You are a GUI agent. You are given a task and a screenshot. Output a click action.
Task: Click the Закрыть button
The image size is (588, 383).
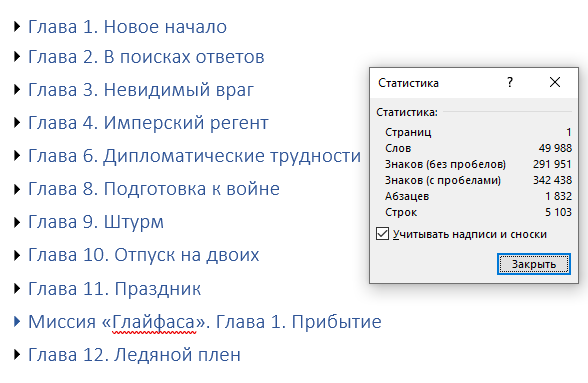(534, 264)
